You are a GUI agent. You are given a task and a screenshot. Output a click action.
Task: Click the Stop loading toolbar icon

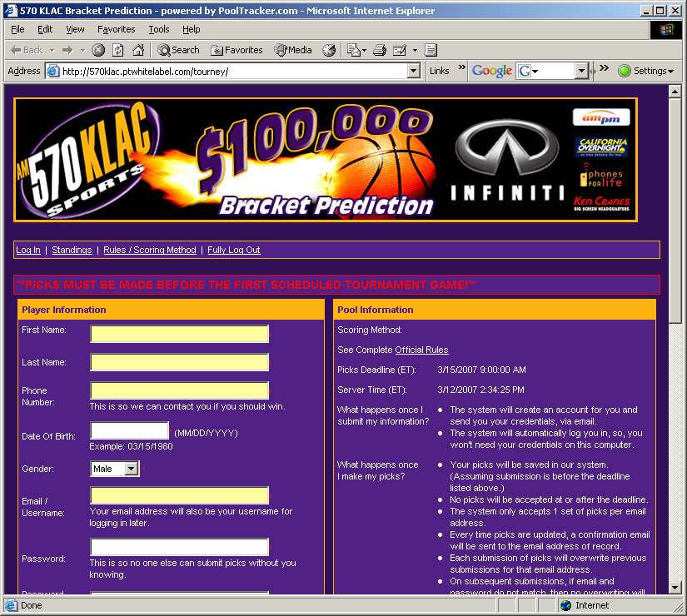click(x=98, y=50)
